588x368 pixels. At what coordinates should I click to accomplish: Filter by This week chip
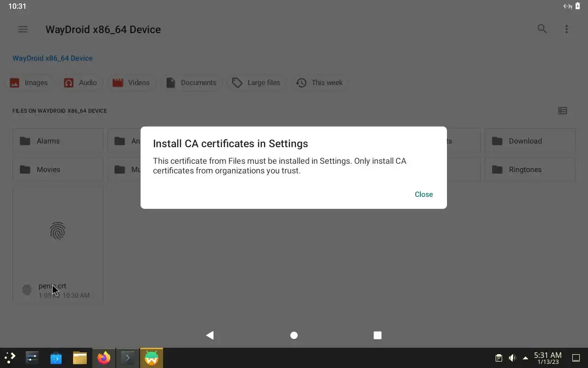[320, 83]
